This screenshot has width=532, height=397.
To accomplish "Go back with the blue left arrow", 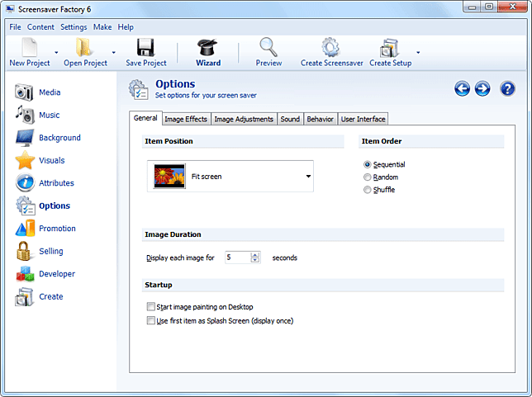I will coord(462,89).
